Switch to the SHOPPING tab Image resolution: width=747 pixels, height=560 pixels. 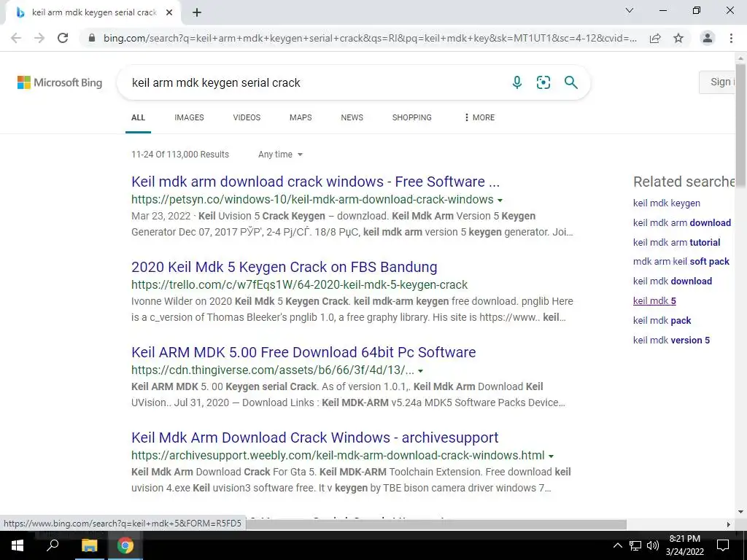[x=412, y=117]
